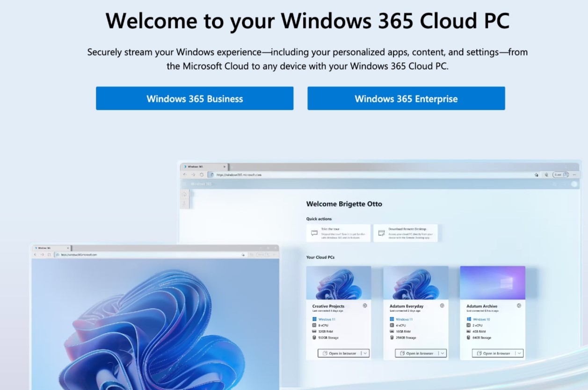This screenshot has width=588, height=390.
Task: Expand Open in browser dropdown for Creative Projects
Action: click(x=365, y=353)
